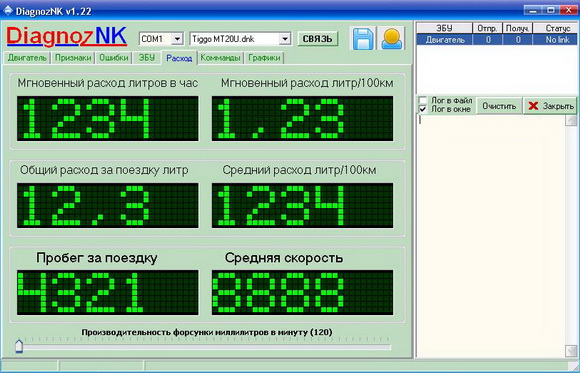Click the injector performance slider handle
The height and width of the screenshot is (373, 580).
(x=19, y=346)
